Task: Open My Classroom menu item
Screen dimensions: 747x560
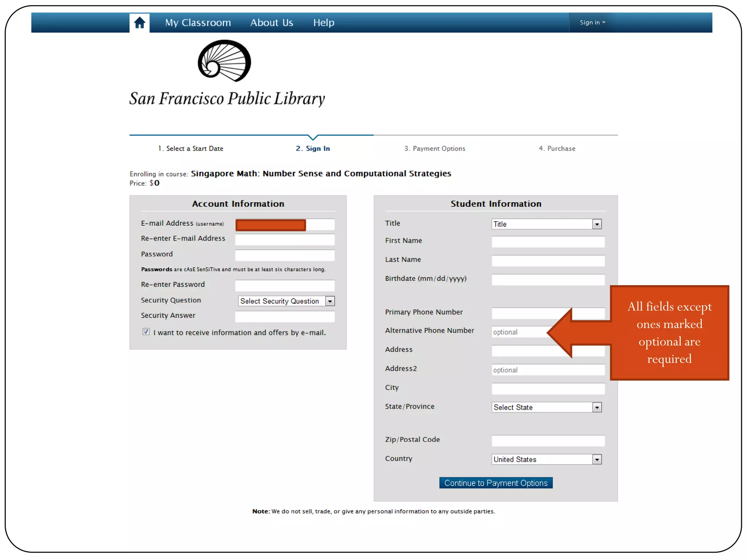Action: click(198, 23)
